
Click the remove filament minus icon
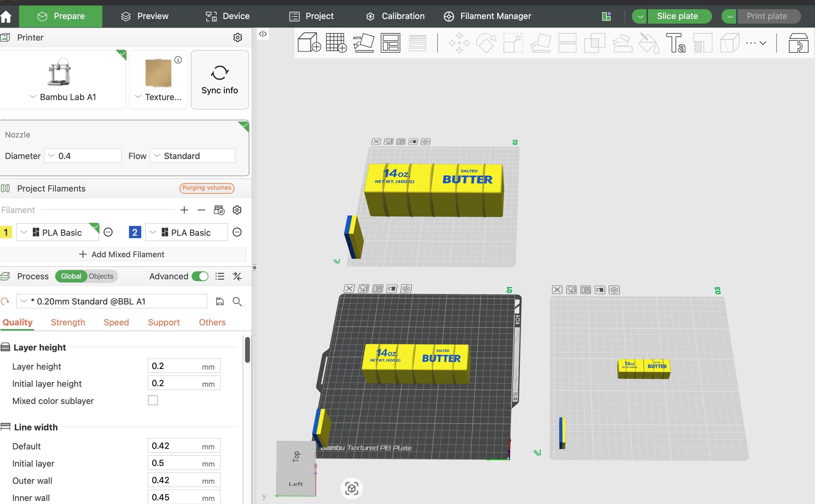201,210
